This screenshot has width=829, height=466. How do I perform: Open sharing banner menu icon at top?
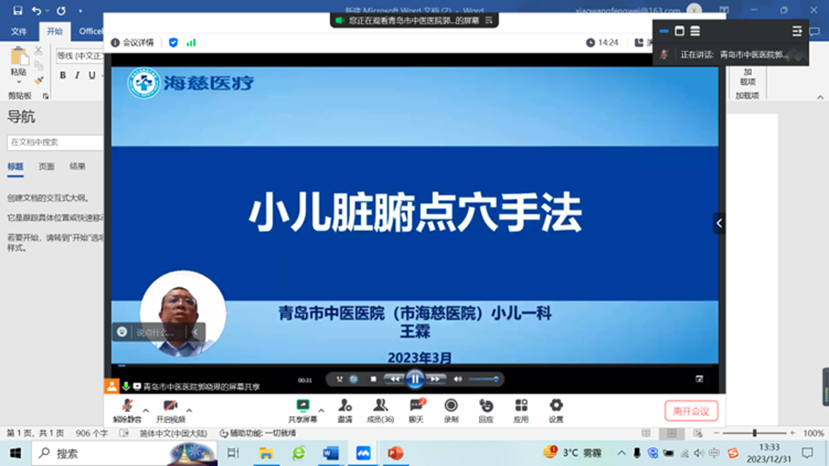point(489,20)
